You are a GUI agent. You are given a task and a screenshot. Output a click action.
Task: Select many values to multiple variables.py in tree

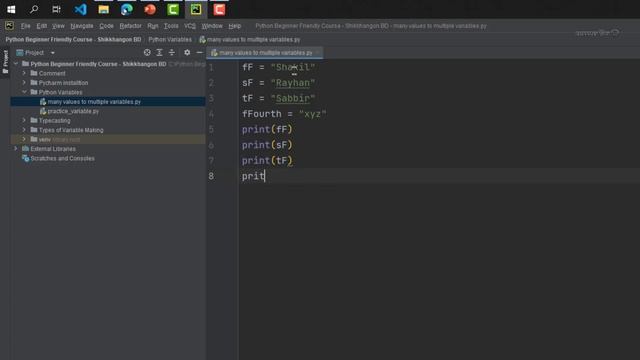pos(108,102)
